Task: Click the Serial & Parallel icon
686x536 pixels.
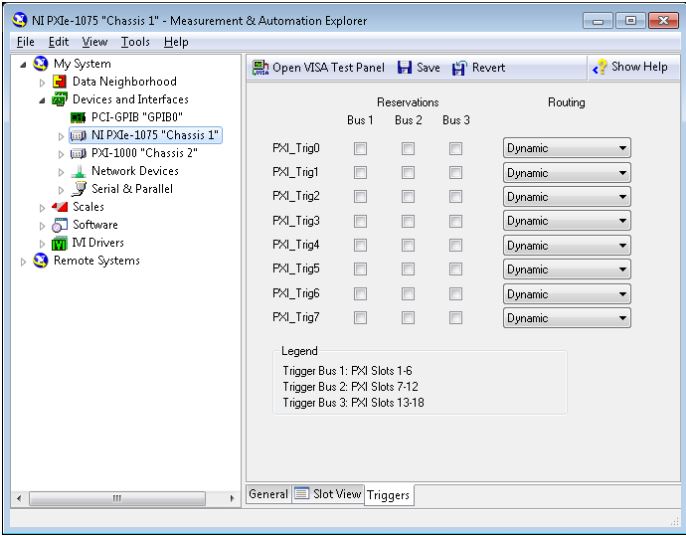Action: coord(79,189)
